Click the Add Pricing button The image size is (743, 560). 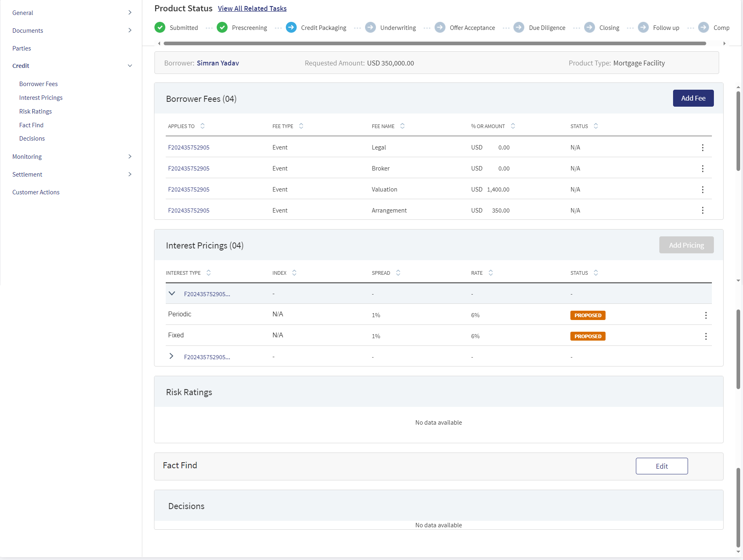point(686,245)
